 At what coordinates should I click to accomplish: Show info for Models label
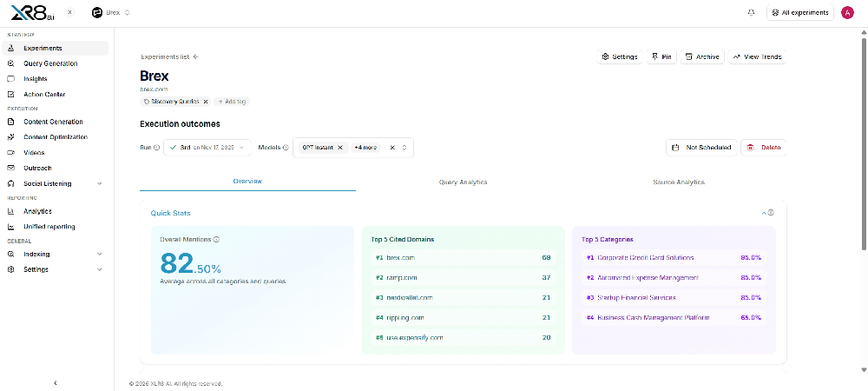point(286,148)
